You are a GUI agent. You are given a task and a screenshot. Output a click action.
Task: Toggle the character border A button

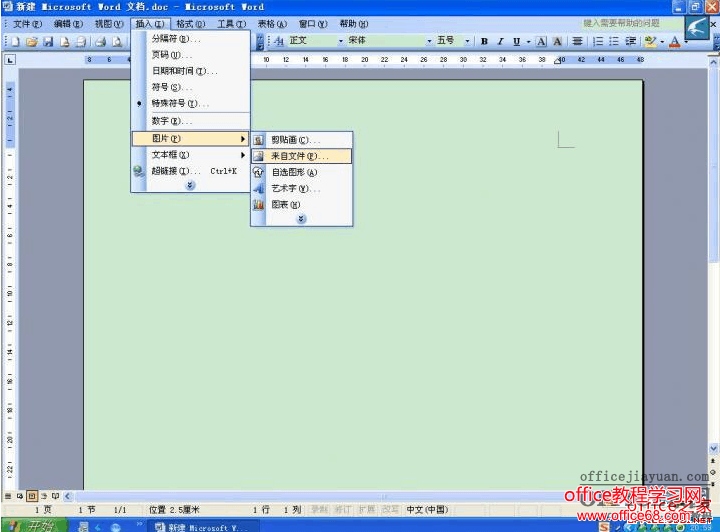pyautogui.click(x=541, y=41)
